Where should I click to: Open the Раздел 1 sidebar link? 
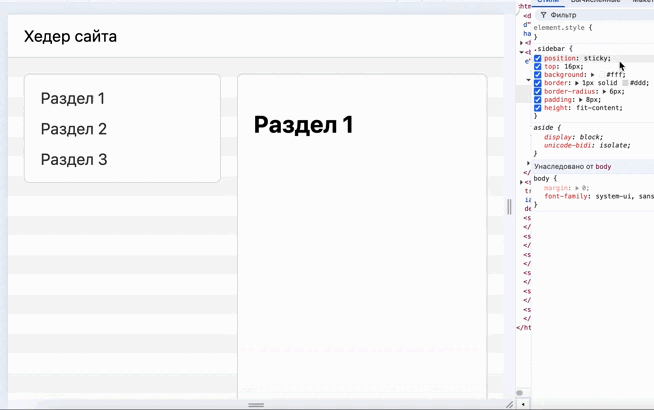[73, 98]
